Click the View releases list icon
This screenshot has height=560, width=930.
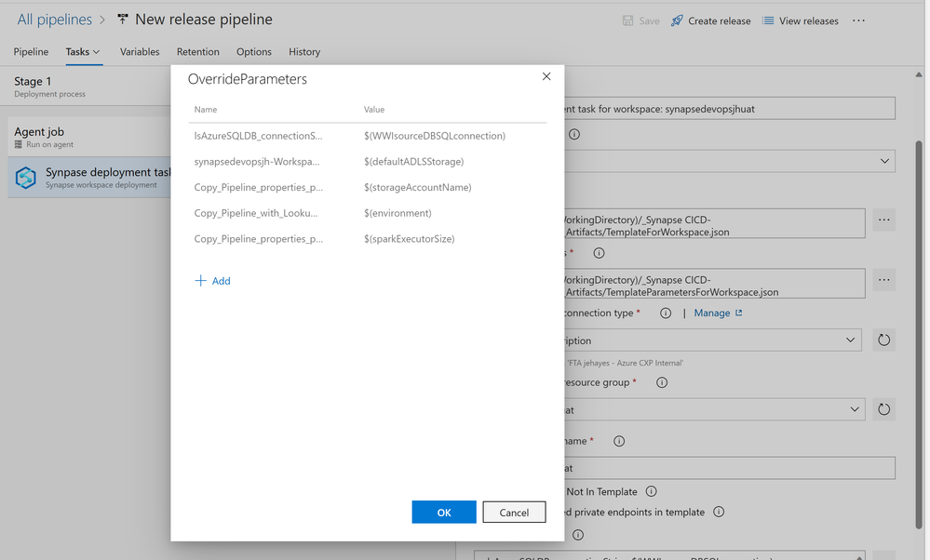point(768,20)
